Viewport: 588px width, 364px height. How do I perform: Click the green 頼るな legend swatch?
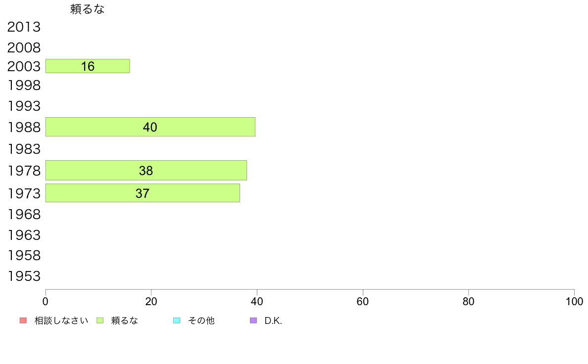[x=100, y=320]
